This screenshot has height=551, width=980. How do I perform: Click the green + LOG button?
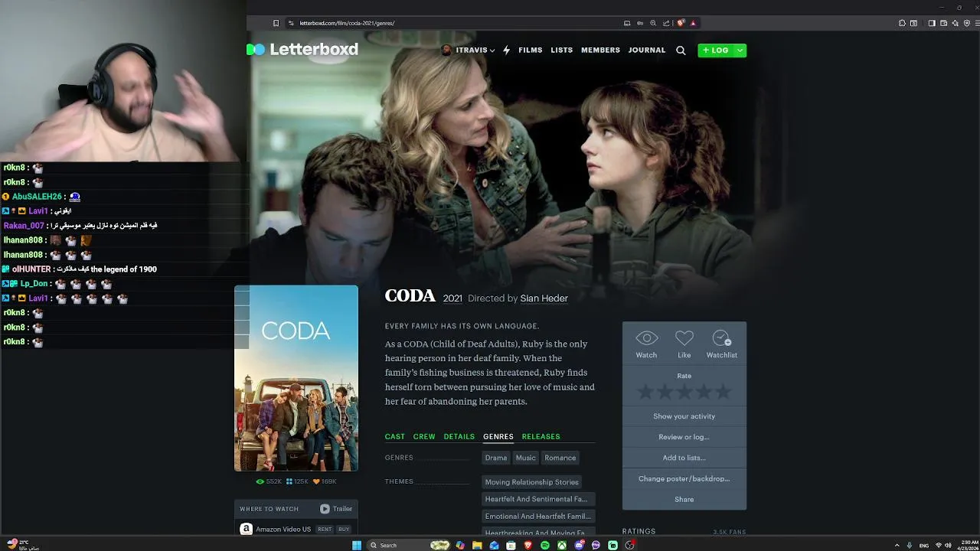pos(716,51)
